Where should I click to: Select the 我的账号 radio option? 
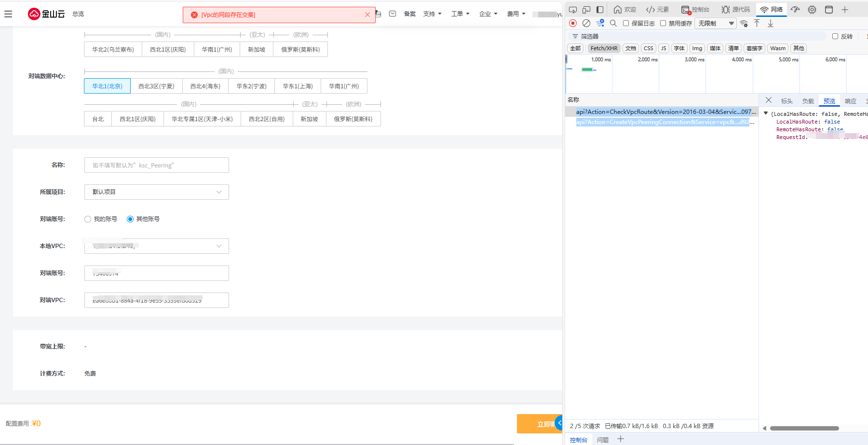[x=88, y=219]
